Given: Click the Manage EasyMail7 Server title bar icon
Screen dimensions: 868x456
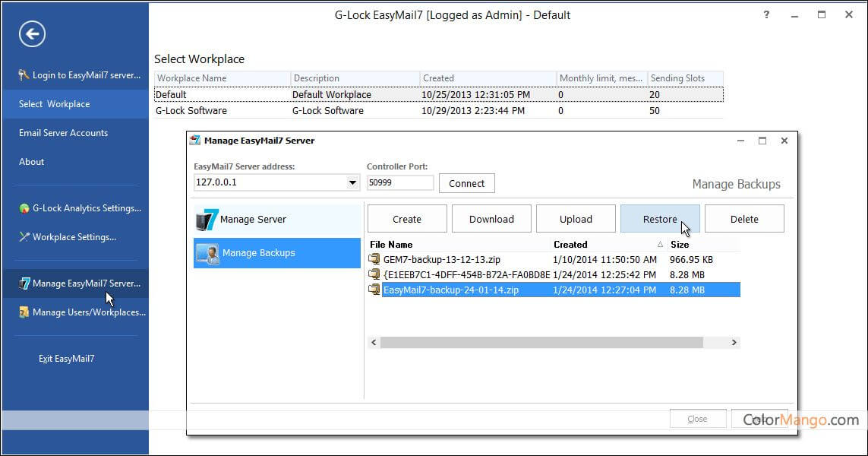Looking at the screenshot, I should point(195,140).
